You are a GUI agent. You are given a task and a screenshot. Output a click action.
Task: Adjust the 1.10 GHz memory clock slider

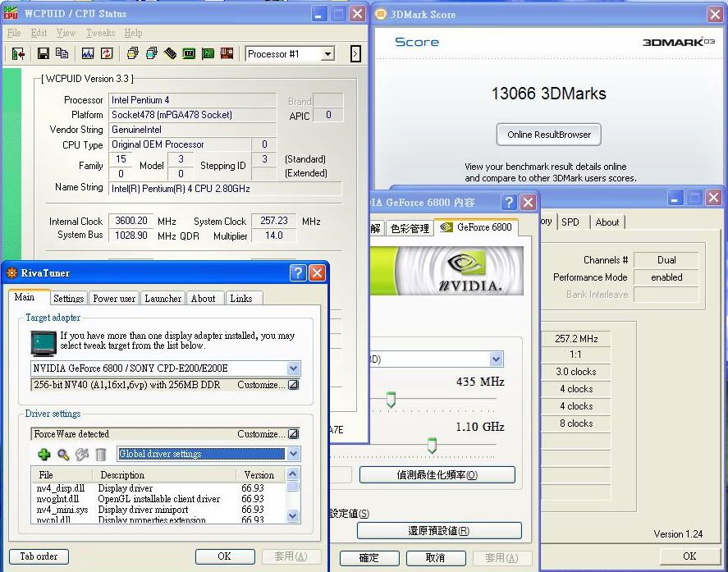(432, 446)
